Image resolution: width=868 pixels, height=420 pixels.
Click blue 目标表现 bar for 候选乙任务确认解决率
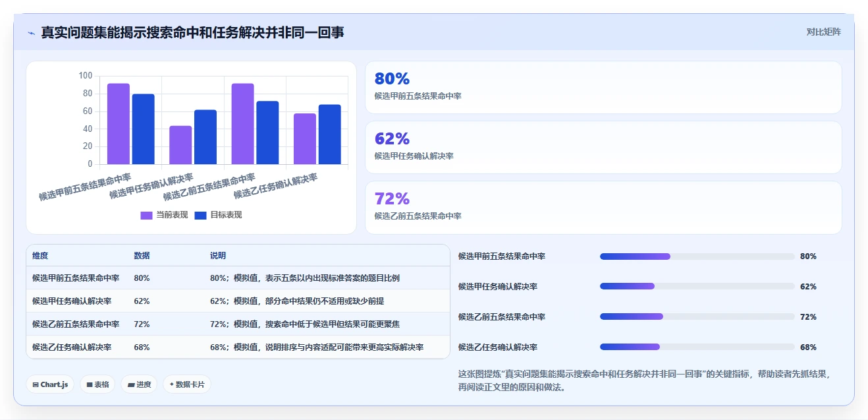tap(329, 135)
